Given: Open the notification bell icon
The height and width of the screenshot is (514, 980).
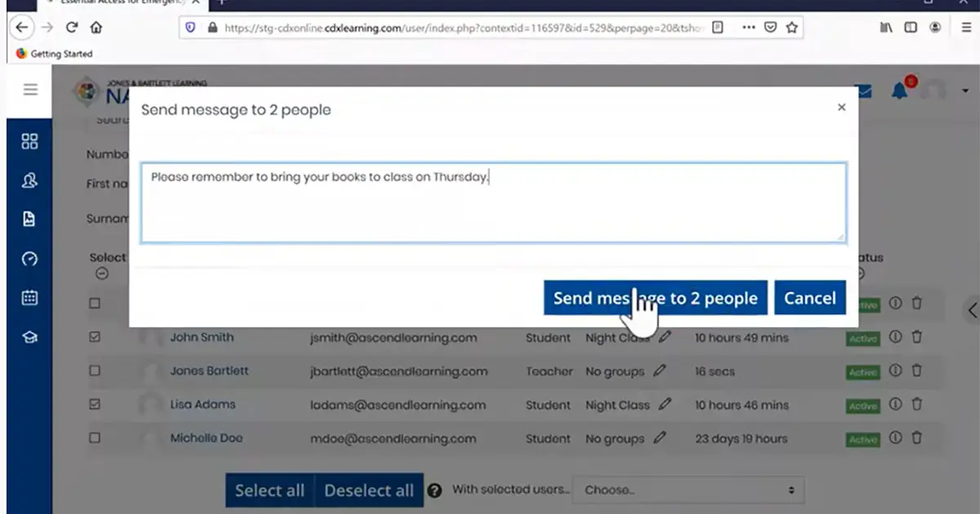Looking at the screenshot, I should [x=900, y=91].
